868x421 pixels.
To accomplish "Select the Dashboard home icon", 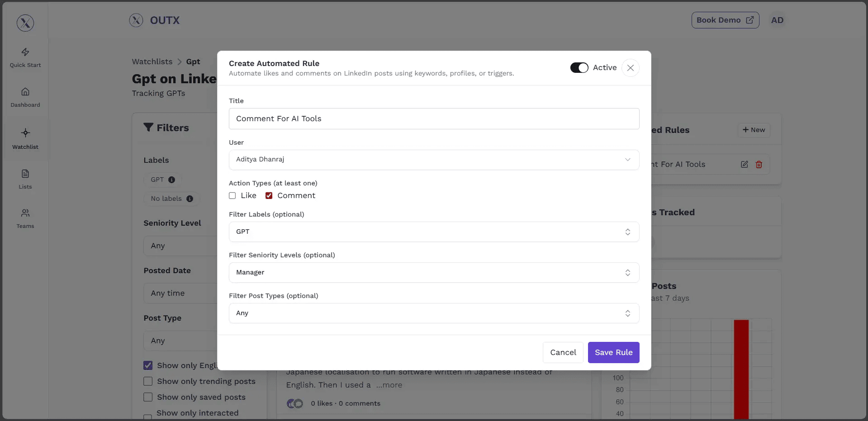I will click(x=25, y=97).
